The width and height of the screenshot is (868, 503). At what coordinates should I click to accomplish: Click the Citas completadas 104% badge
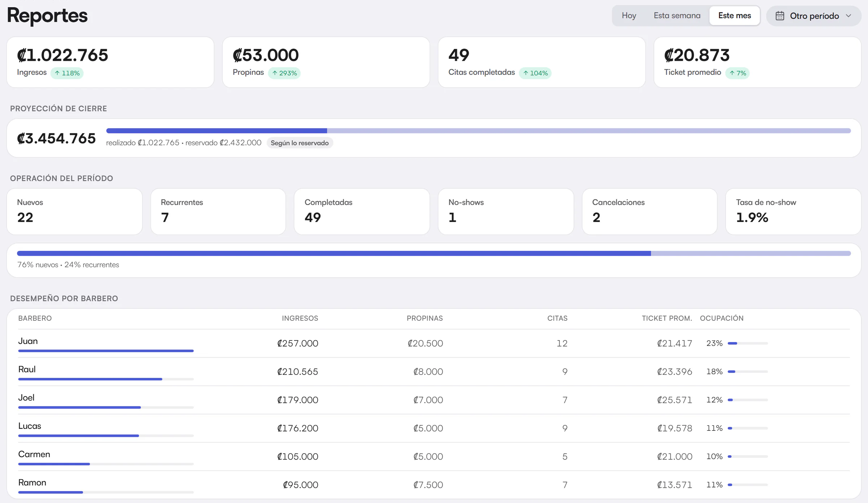tap(535, 73)
